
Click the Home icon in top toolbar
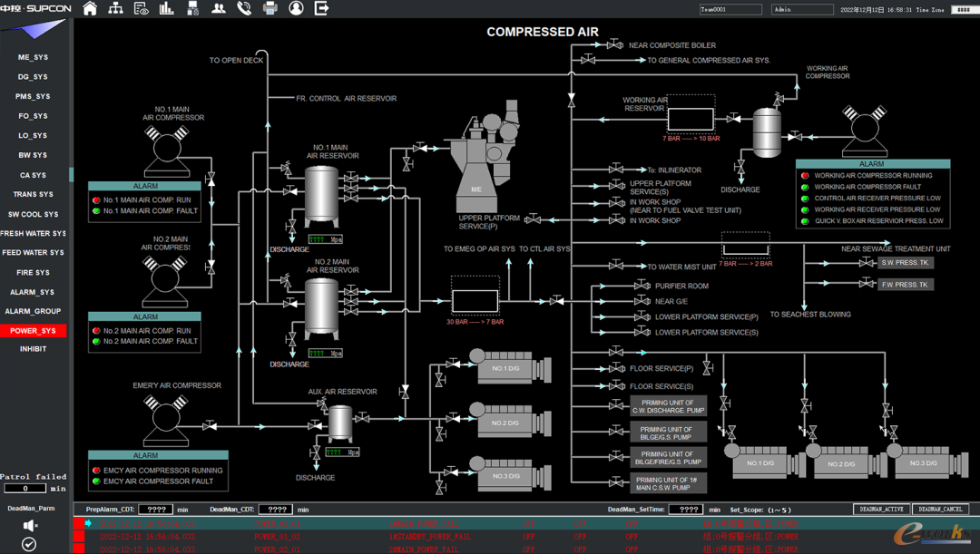coord(90,9)
